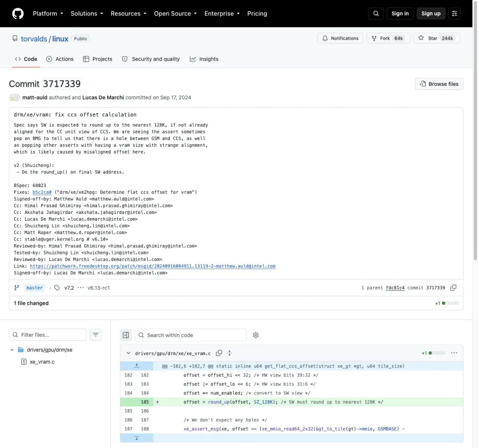Select the Code tab
478x448 pixels.
tap(26, 59)
